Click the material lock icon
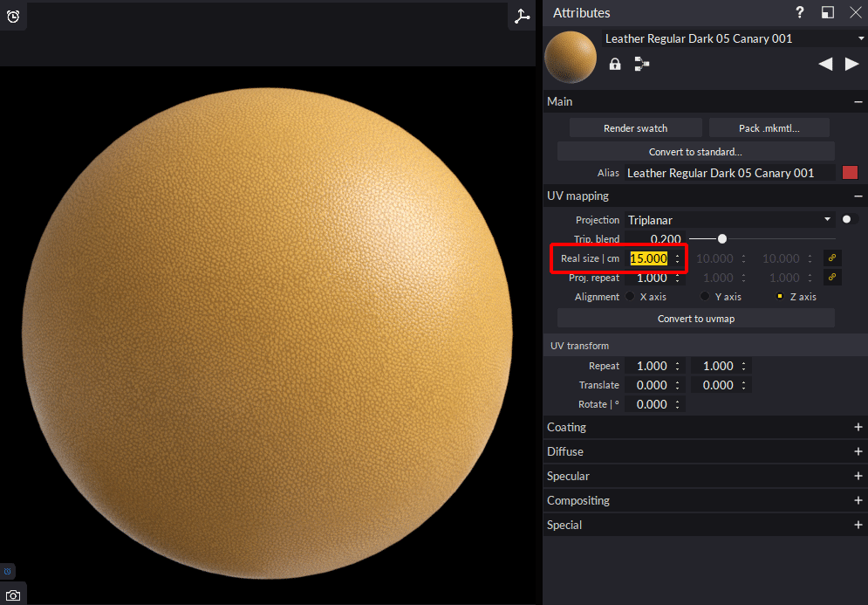Image resolution: width=868 pixels, height=605 pixels. [615, 63]
